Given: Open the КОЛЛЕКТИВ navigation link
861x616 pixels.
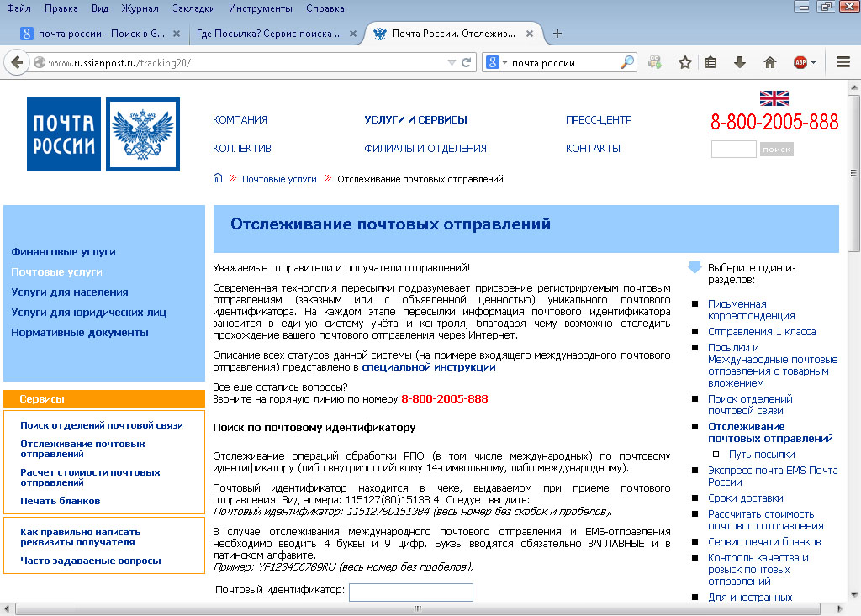Looking at the screenshot, I should (x=241, y=148).
